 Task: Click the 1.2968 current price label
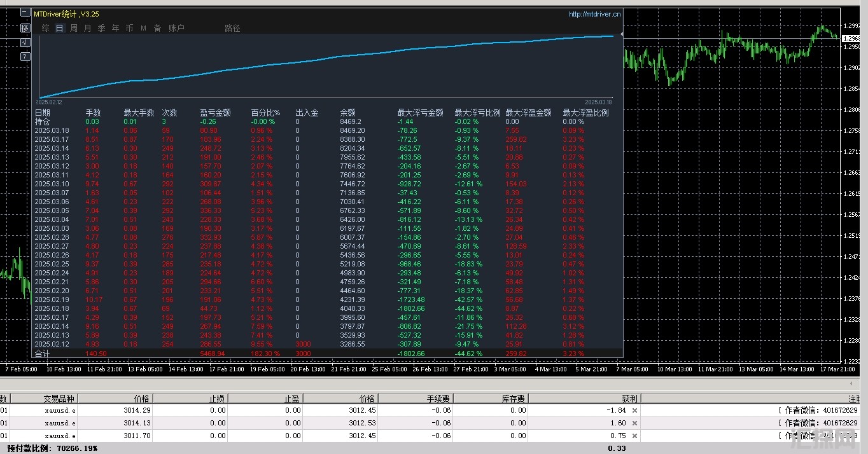(854, 39)
